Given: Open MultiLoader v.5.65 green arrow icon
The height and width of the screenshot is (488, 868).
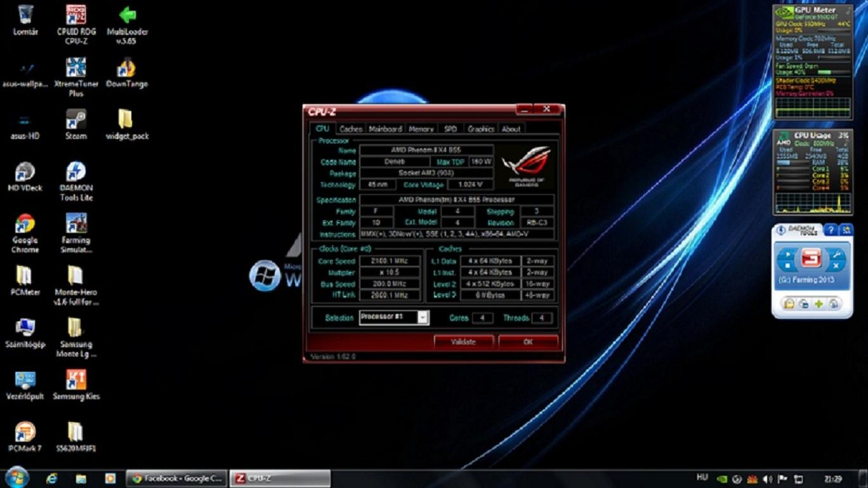Looking at the screenshot, I should (x=127, y=24).
